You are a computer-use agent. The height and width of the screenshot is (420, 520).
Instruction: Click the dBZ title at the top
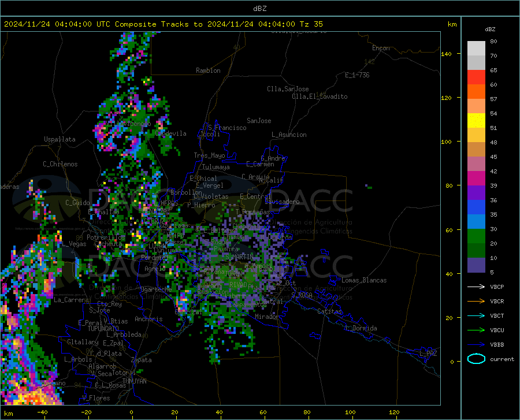click(x=259, y=9)
